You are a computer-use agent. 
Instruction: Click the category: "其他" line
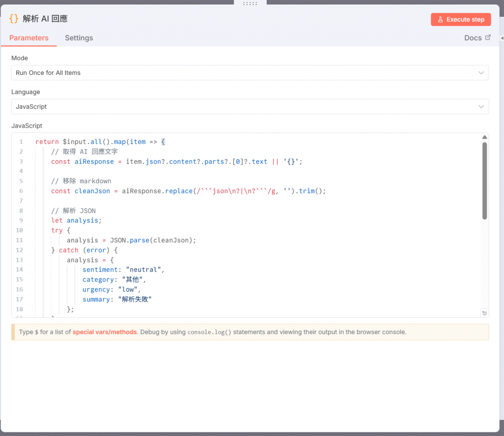tap(114, 280)
